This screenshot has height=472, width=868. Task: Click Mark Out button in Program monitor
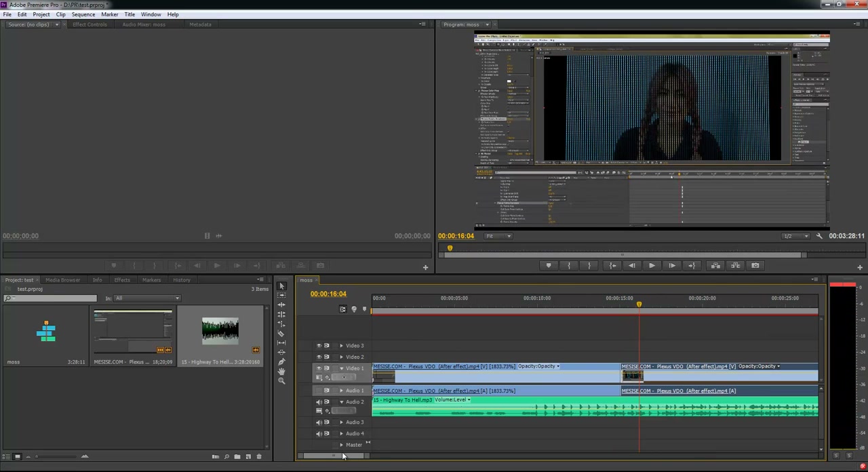click(x=589, y=266)
